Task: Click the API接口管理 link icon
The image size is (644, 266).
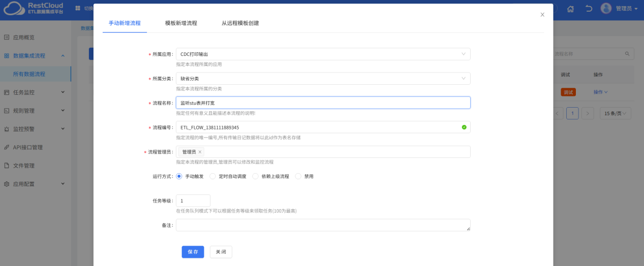Action: pyautogui.click(x=7, y=147)
